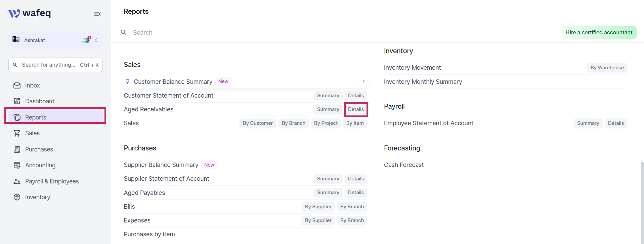
Task: Click the Payroll & Employees people icon
Action: coord(17,181)
